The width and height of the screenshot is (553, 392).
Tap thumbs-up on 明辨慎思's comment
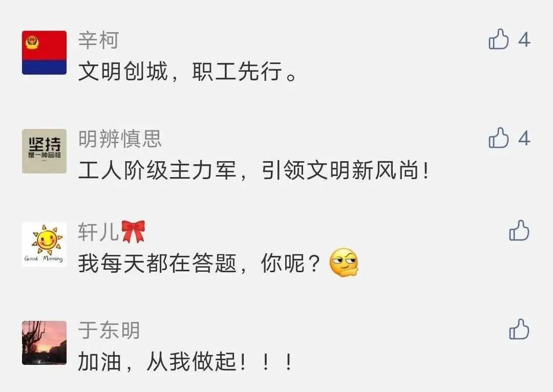pyautogui.click(x=499, y=138)
